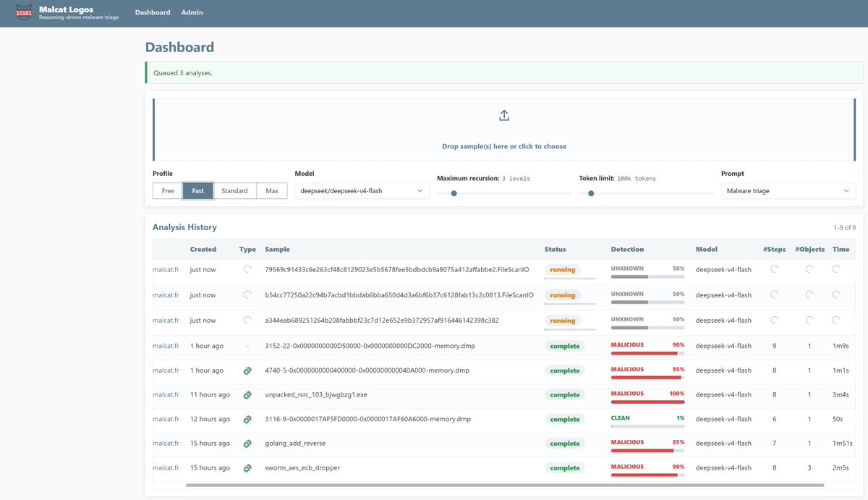Viewport: 868px width, 500px height.
Task: Click sample 3152-22 memory.dmp name
Action: pyautogui.click(x=370, y=346)
